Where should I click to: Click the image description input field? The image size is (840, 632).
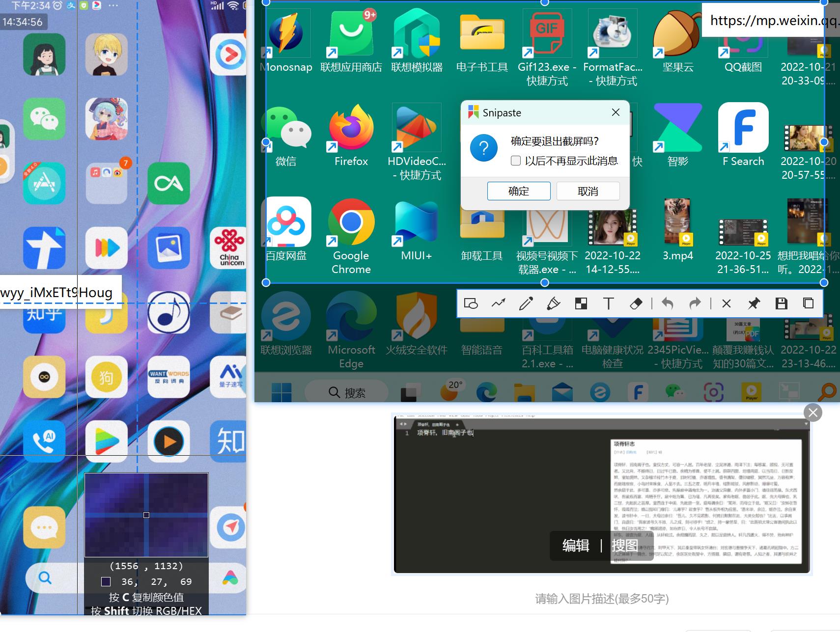602,599
